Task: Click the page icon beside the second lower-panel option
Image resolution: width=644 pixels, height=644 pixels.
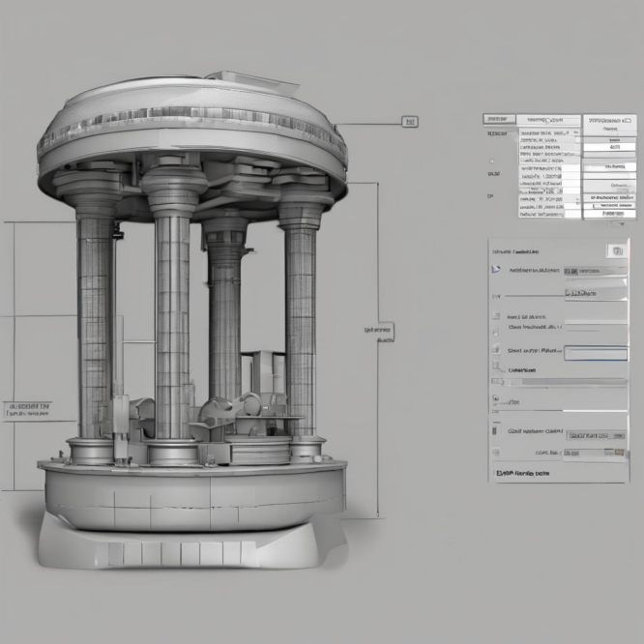Action: [497, 333]
